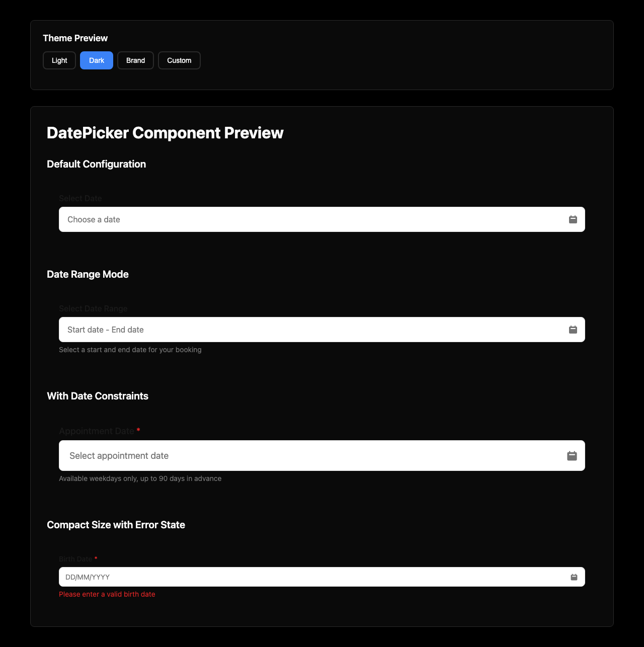Click the Select Date label
This screenshot has height=647, width=644.
80,198
